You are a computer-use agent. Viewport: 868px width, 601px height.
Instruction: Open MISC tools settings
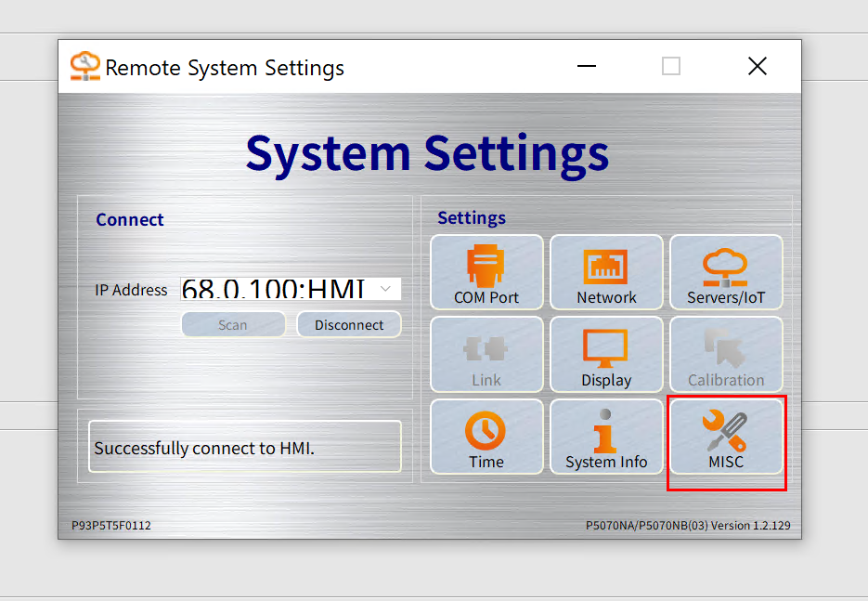(726, 437)
